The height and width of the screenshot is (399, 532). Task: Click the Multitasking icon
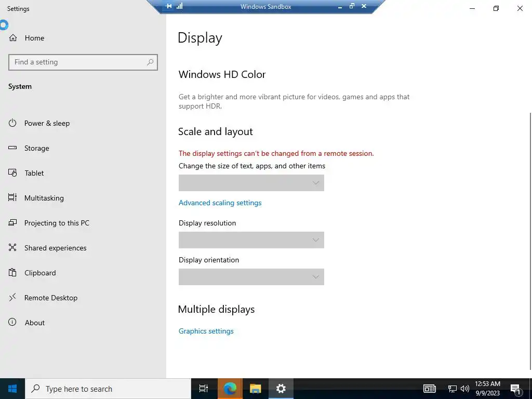(x=12, y=197)
